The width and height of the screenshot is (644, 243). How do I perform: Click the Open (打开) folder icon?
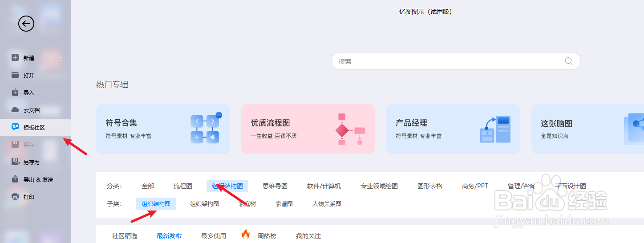15,75
